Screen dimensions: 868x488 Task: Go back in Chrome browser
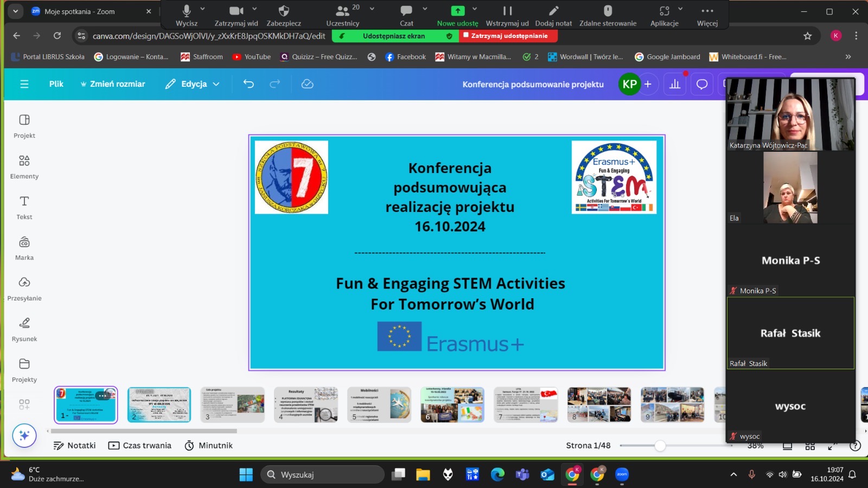pyautogui.click(x=17, y=36)
